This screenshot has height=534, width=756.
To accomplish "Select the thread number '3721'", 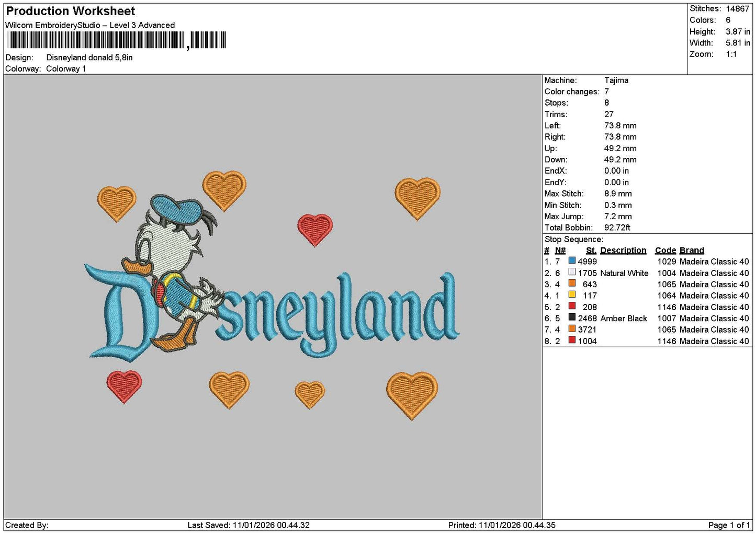I will click(x=587, y=330).
